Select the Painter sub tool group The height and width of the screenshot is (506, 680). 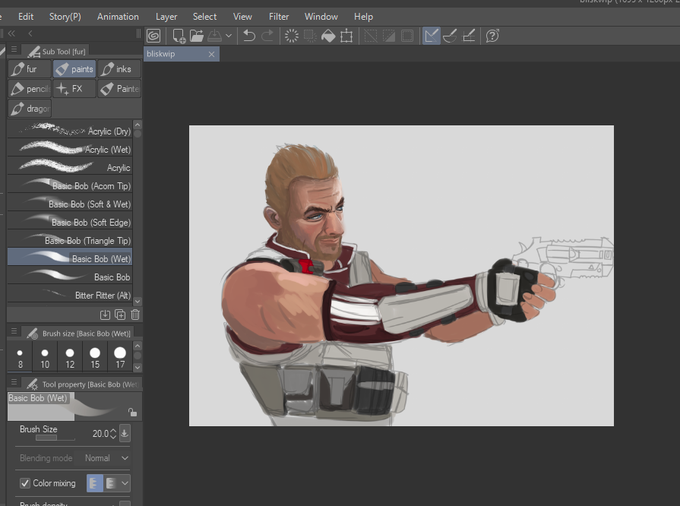[119, 89]
